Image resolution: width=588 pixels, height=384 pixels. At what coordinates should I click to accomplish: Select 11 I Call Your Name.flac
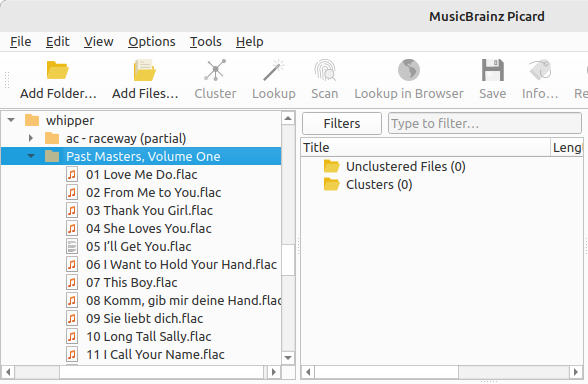click(155, 354)
